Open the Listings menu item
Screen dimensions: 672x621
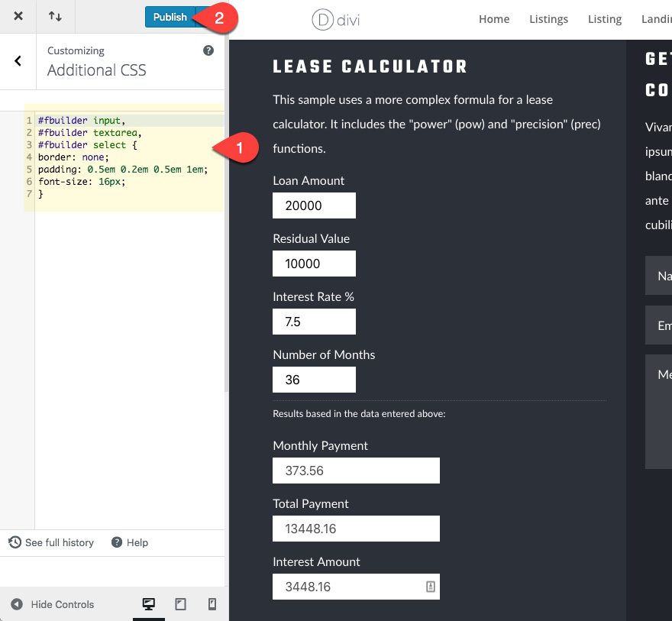(x=548, y=19)
